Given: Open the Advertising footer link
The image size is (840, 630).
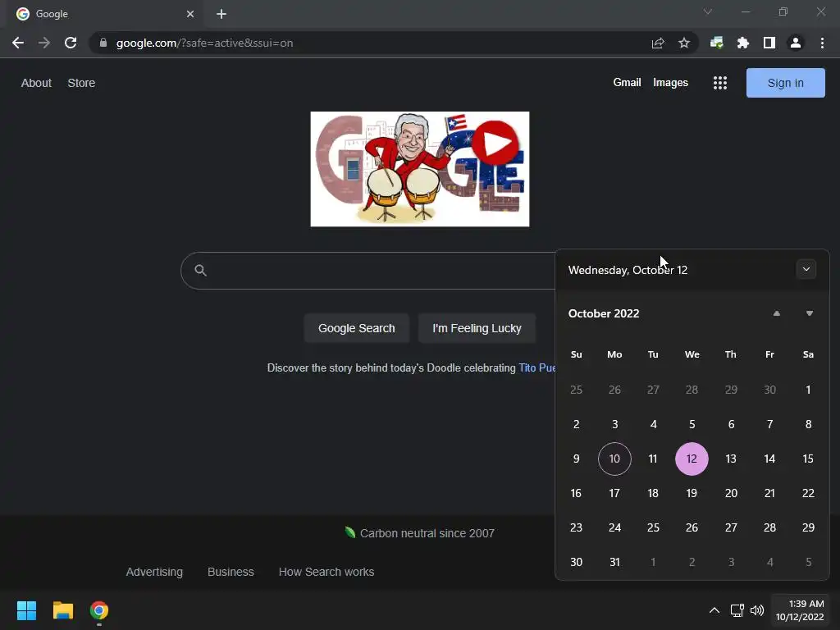Looking at the screenshot, I should coord(154,572).
